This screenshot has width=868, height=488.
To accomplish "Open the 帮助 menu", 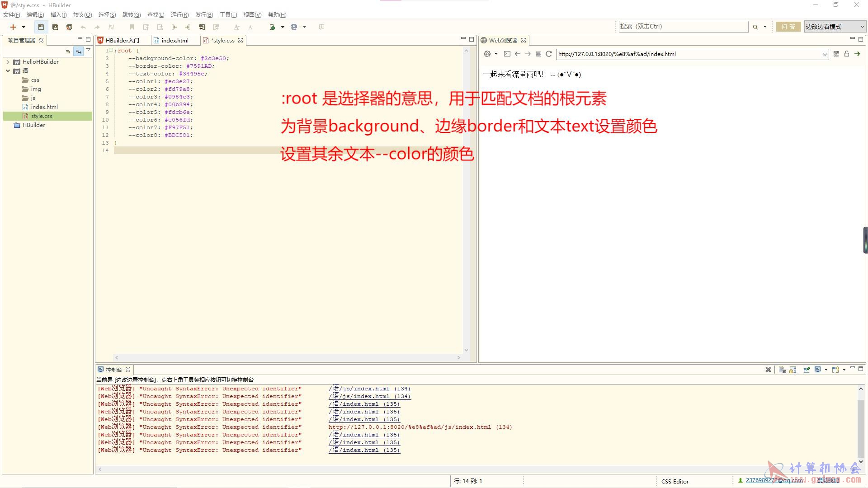I will 277,15.
